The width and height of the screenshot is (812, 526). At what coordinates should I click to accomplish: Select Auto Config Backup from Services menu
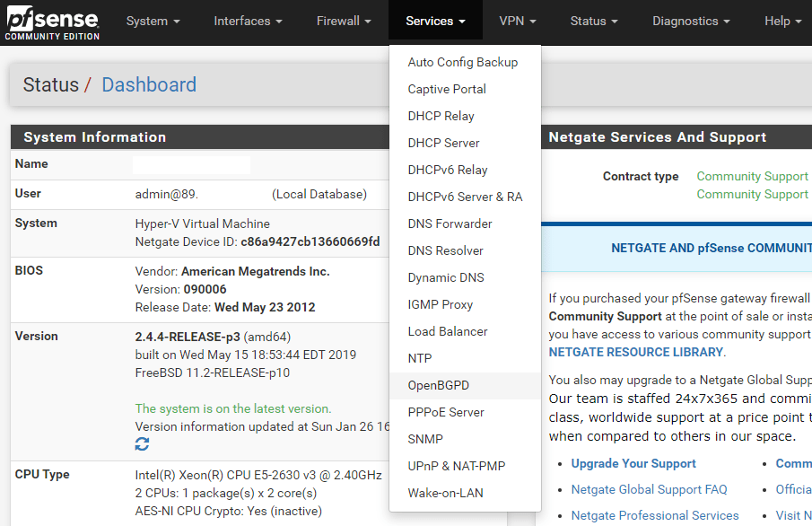pos(465,62)
